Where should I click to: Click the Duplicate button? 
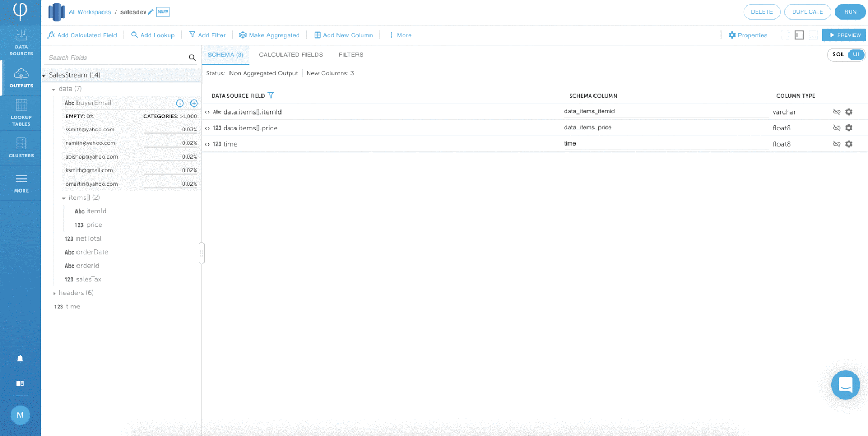(x=807, y=12)
